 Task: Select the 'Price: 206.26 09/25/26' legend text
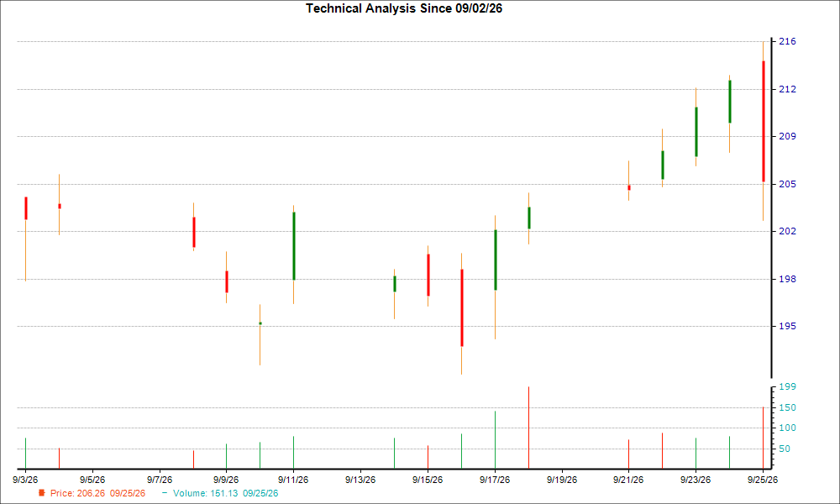97,493
